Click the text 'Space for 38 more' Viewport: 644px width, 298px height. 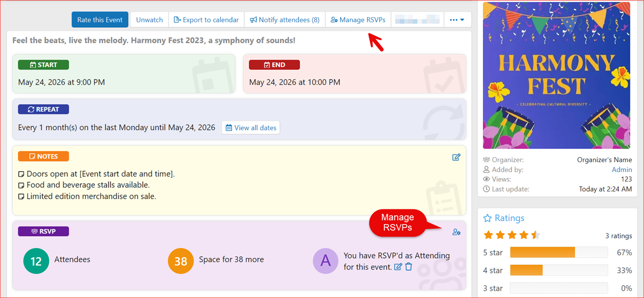(231, 260)
